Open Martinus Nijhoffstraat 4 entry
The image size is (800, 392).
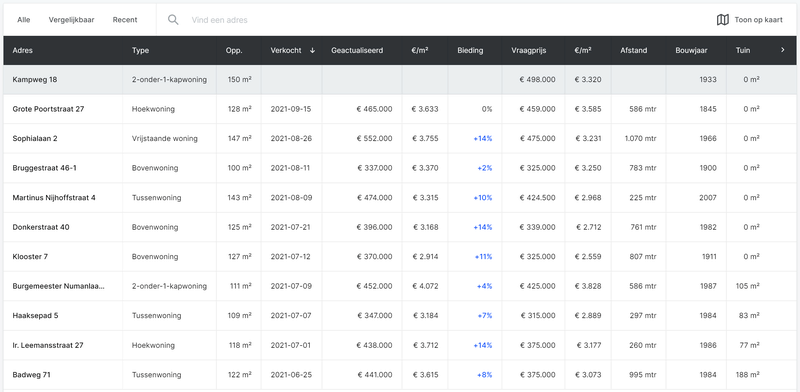(x=54, y=198)
